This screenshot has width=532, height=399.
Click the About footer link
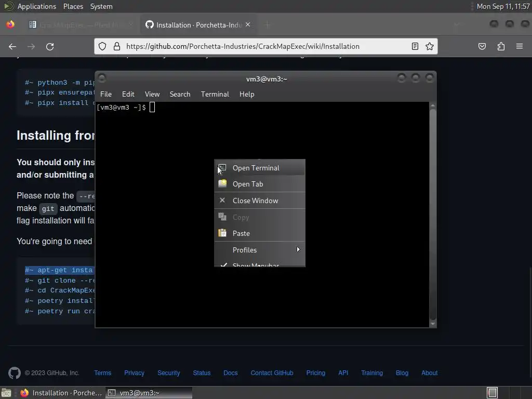tap(429, 373)
